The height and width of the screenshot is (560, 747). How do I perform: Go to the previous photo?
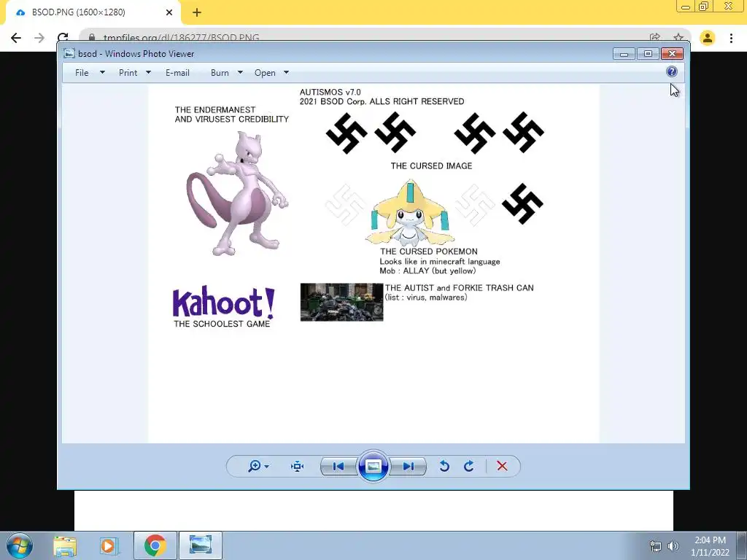pos(338,466)
